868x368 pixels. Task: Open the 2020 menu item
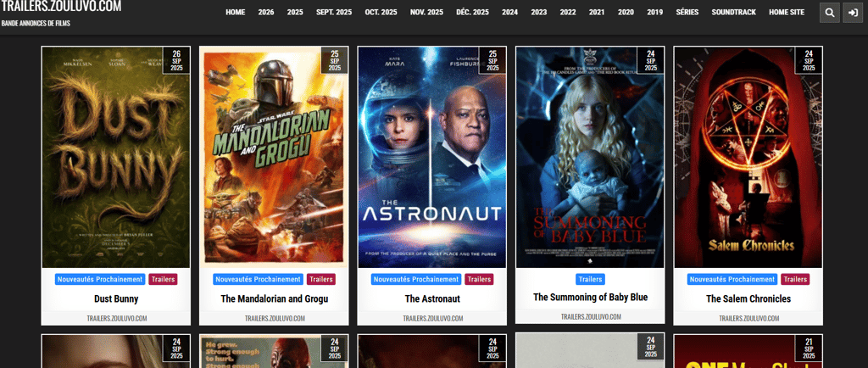coord(626,12)
